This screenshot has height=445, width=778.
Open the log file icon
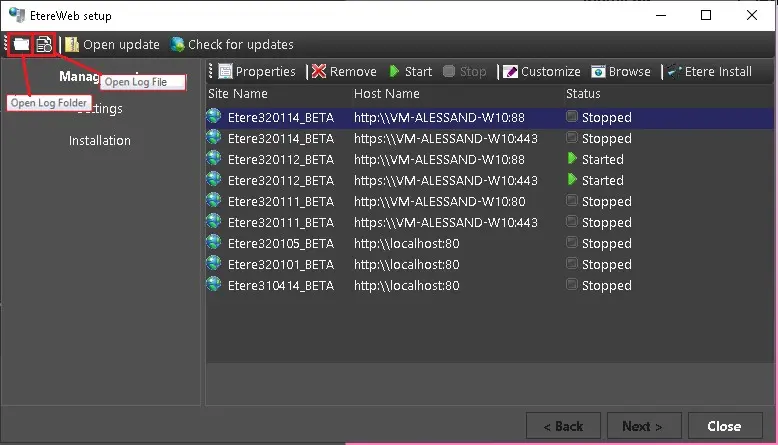[x=44, y=45]
